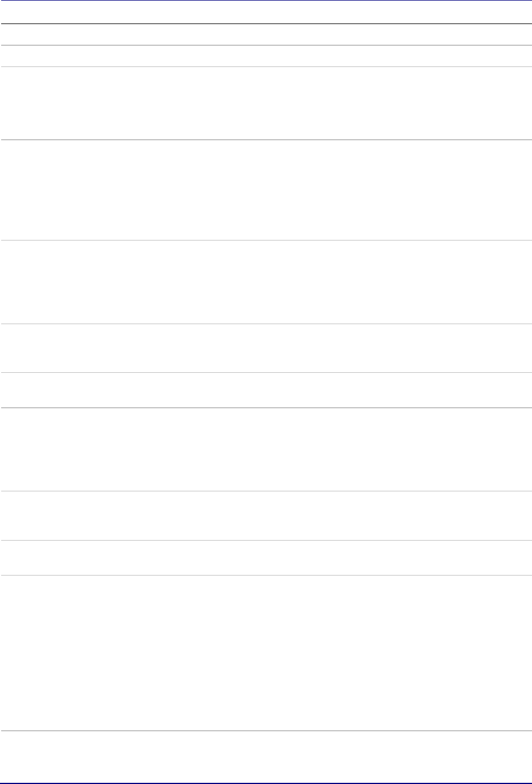Viewport: 532px width, 784px height.
Task: Click the tallest blank table row
Action: tap(266, 653)
